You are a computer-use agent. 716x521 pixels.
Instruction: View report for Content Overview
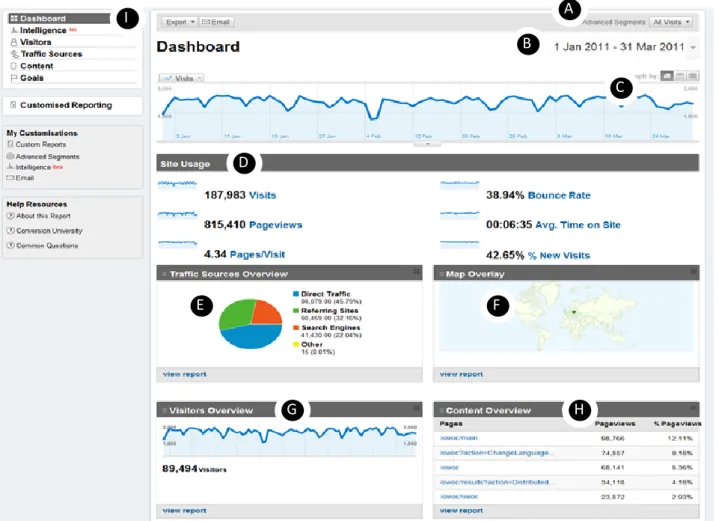[x=461, y=510]
